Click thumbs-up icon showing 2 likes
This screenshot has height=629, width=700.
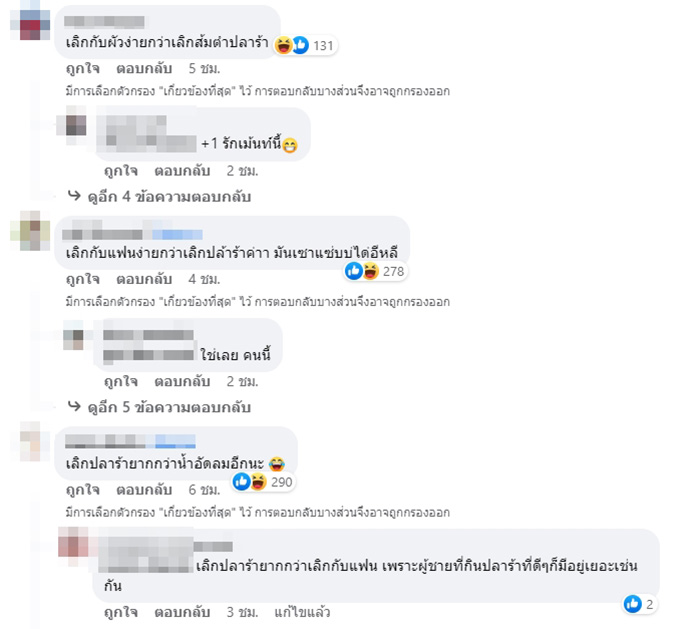[639, 604]
